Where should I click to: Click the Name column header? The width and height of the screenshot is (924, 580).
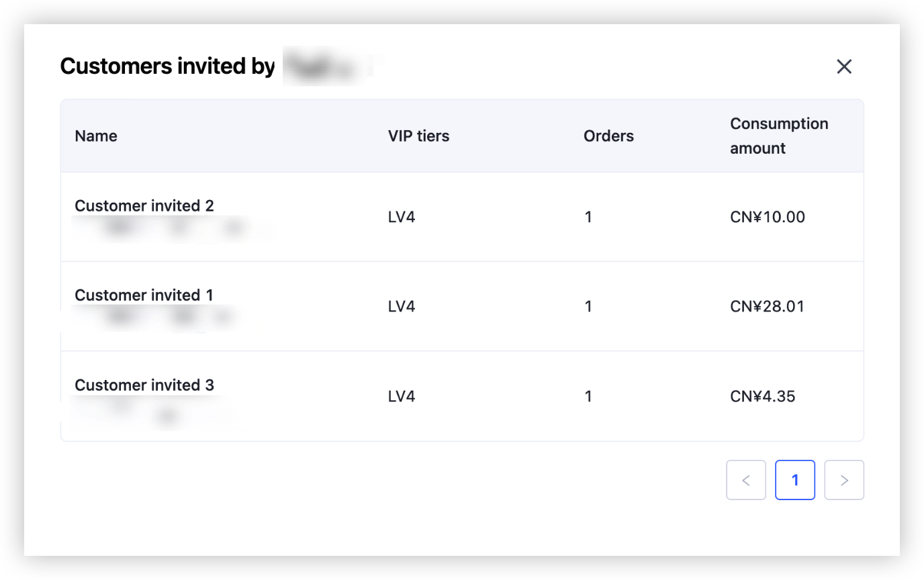click(96, 136)
